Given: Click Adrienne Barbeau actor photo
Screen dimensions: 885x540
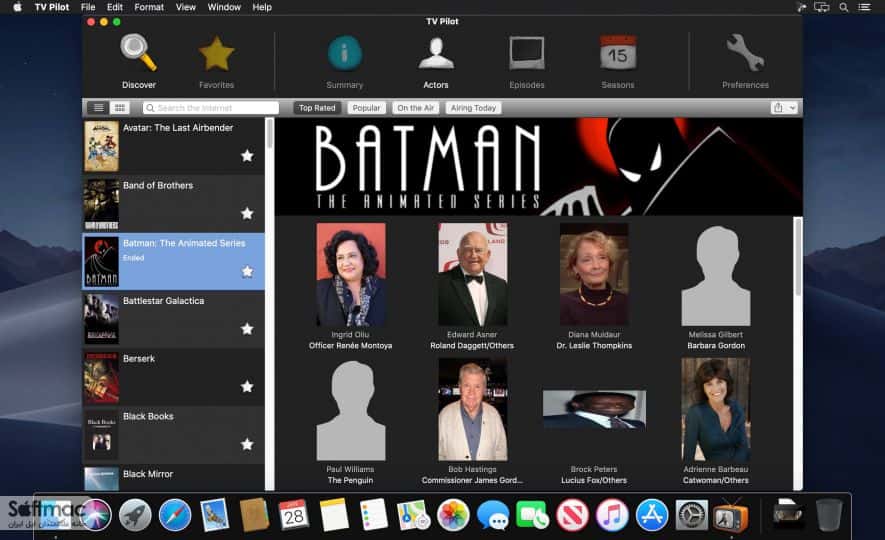Looking at the screenshot, I should point(716,409).
